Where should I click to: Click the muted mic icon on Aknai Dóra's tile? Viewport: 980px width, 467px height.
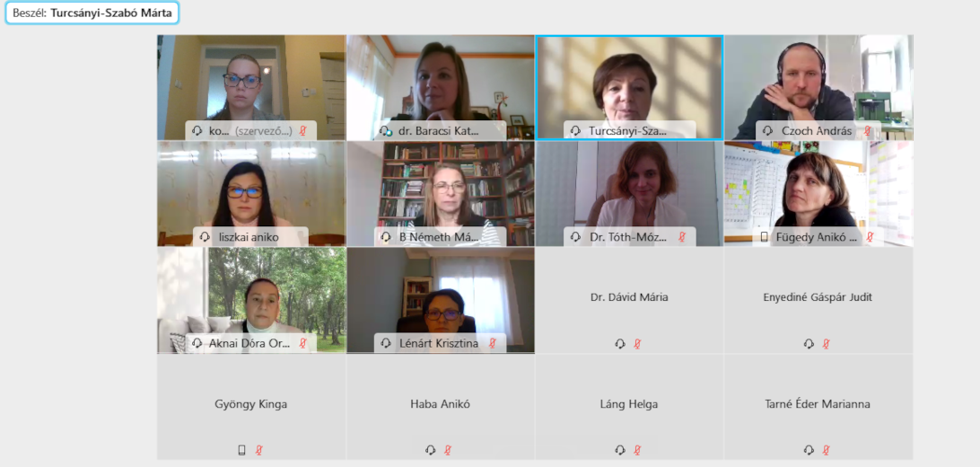pyautogui.click(x=303, y=343)
